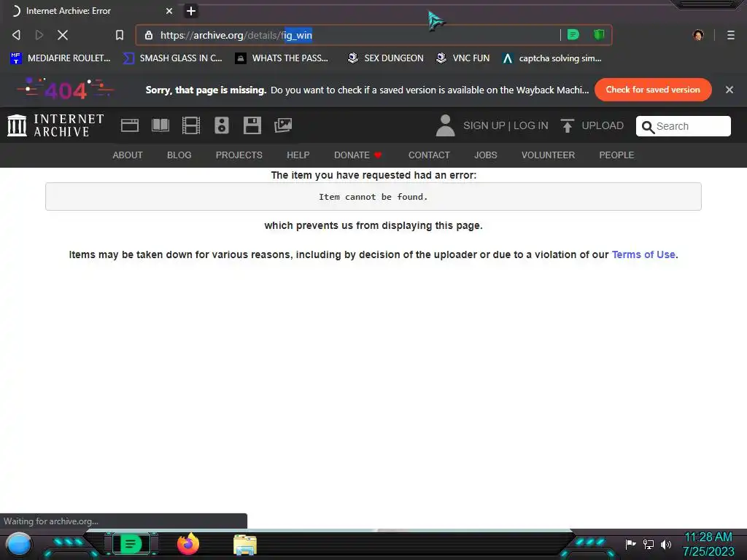The image size is (747, 560).
Task: Open the DONATE menu item
Action: (357, 155)
